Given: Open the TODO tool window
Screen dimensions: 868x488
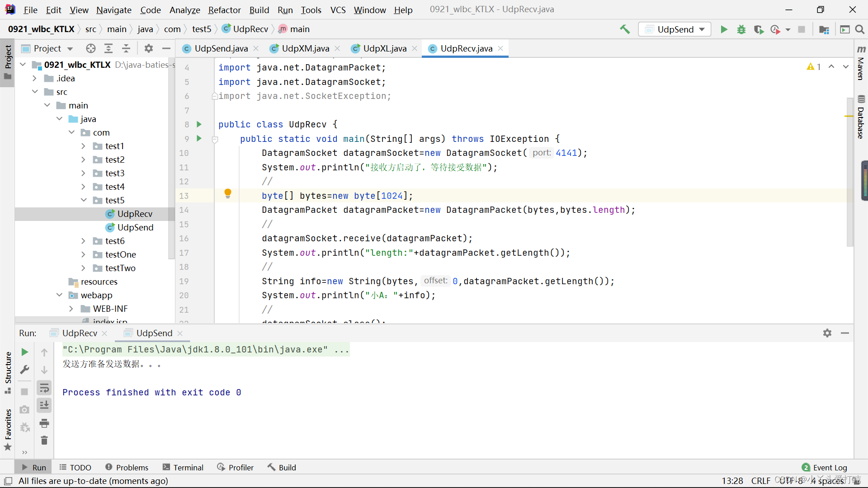Looking at the screenshot, I should [x=75, y=467].
